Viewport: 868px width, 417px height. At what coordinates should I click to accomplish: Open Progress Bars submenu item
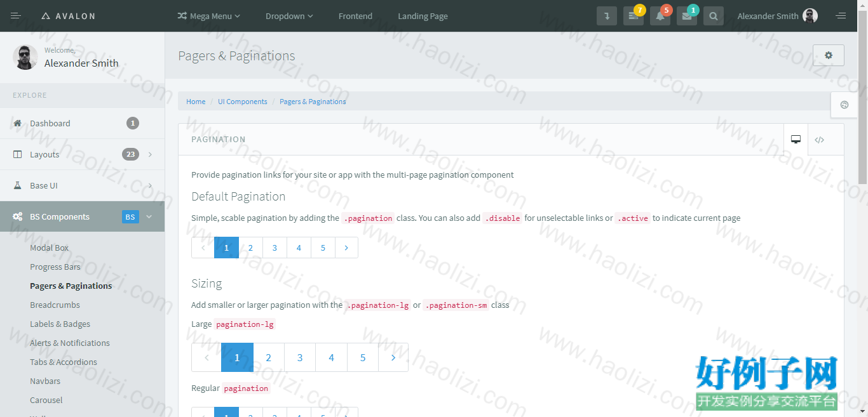click(55, 267)
